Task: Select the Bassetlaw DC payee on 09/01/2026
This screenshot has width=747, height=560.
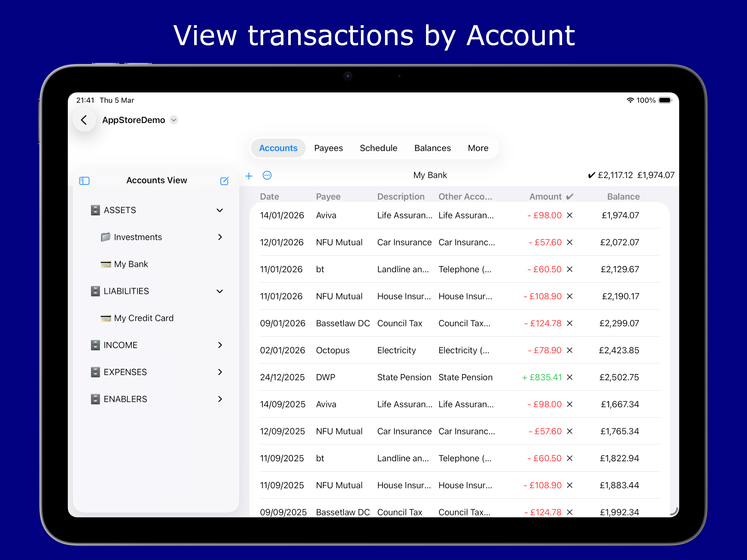Action: click(343, 323)
